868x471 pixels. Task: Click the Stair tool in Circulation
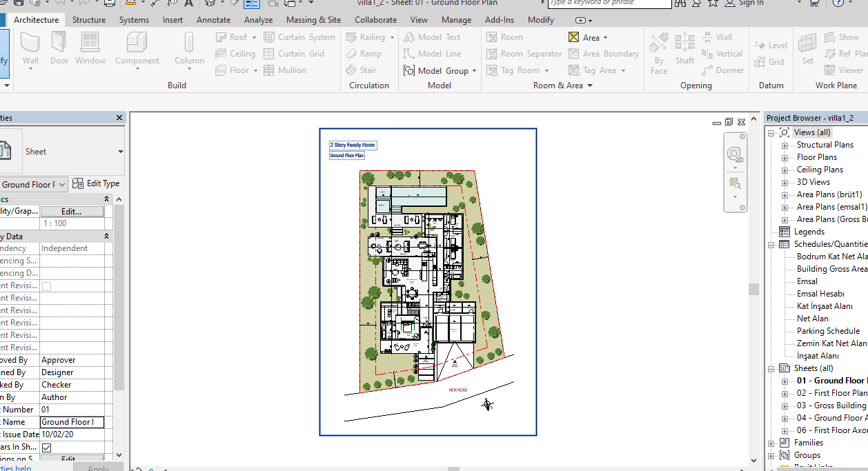pos(362,70)
